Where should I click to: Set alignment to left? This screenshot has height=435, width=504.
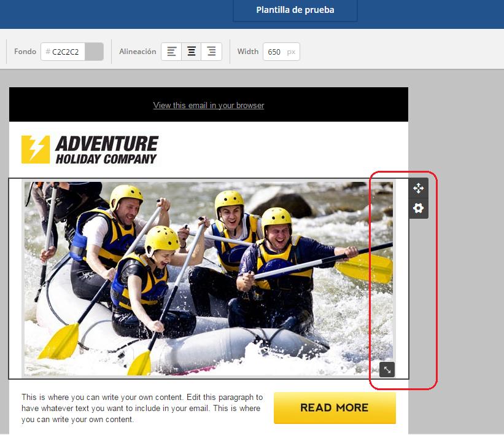171,52
